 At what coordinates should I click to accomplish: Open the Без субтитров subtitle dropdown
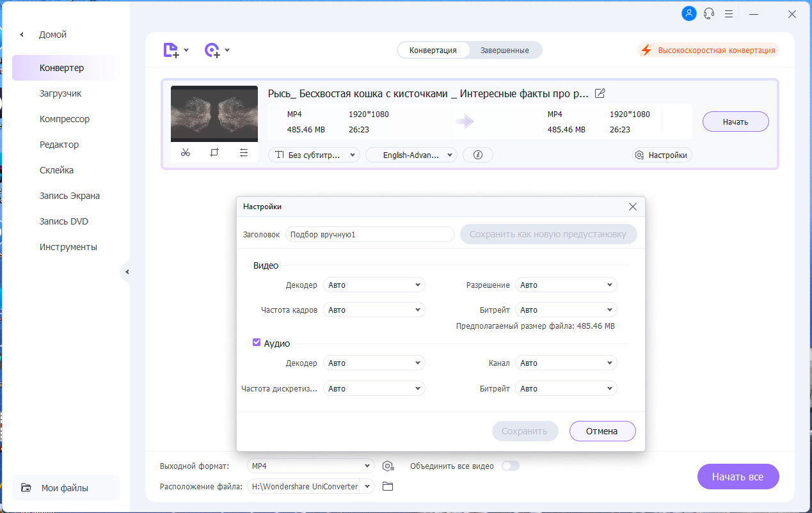[314, 155]
